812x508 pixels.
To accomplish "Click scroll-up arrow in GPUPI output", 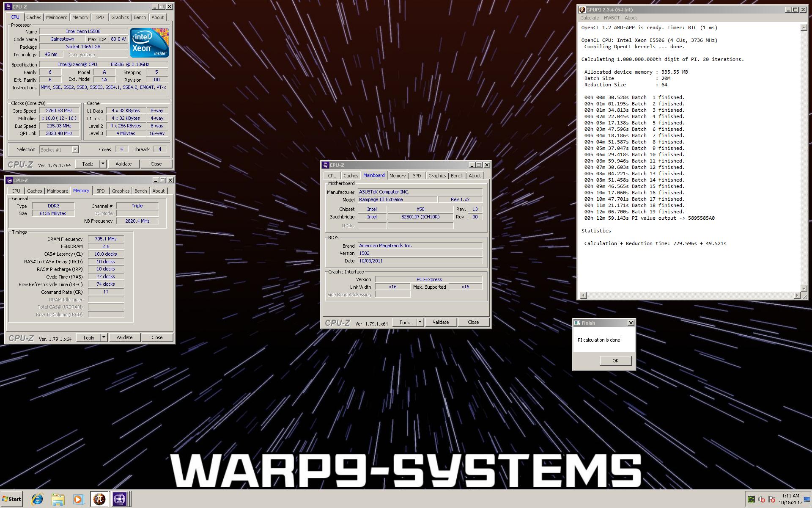I will tap(804, 28).
